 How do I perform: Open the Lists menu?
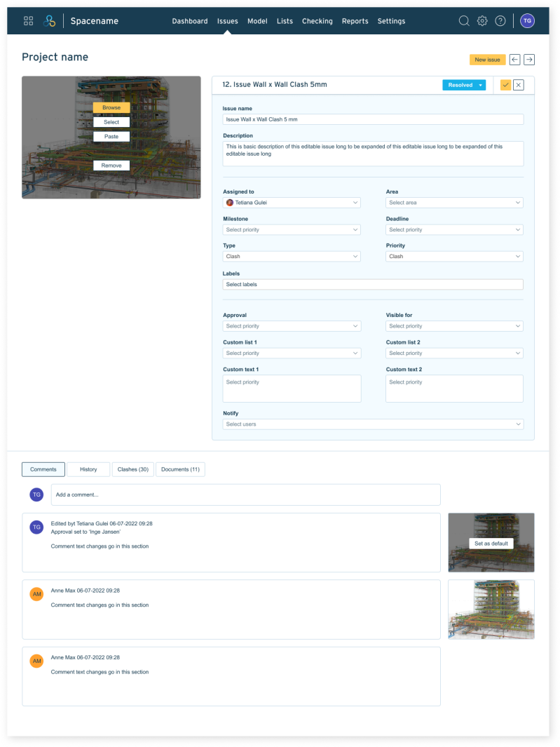tap(285, 21)
